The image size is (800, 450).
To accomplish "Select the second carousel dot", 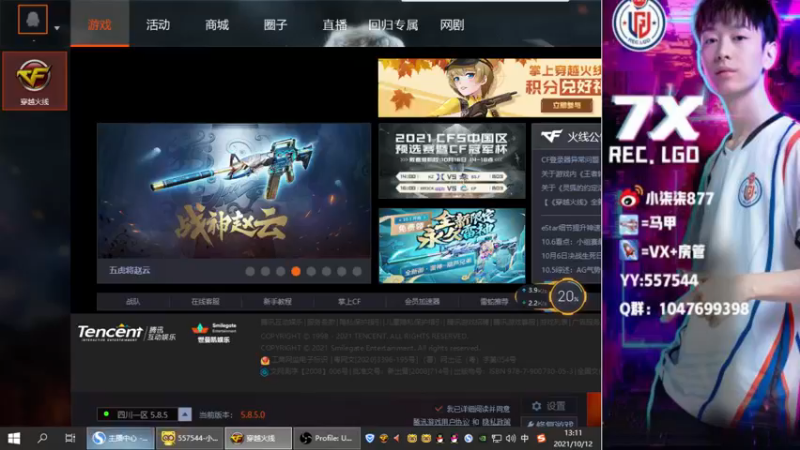I will (265, 271).
